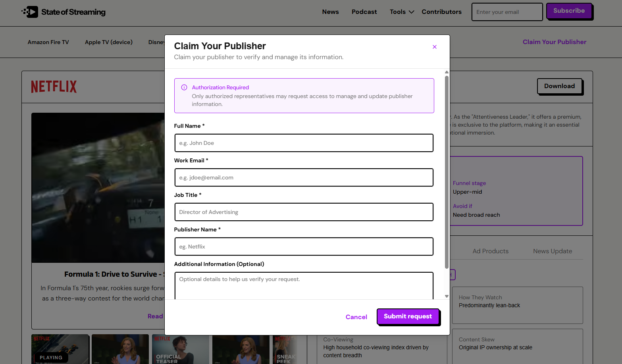Click the How They Watch card
This screenshot has width=622, height=364.
(518, 305)
